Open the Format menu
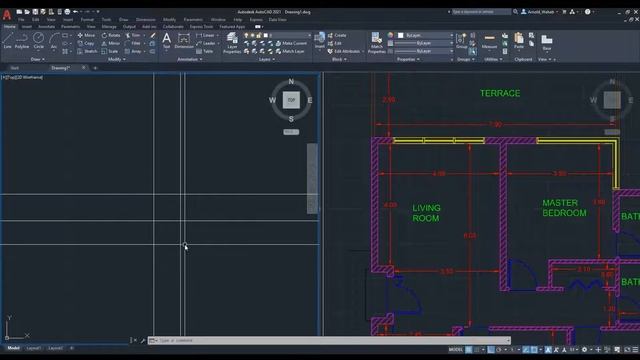 (x=87, y=20)
